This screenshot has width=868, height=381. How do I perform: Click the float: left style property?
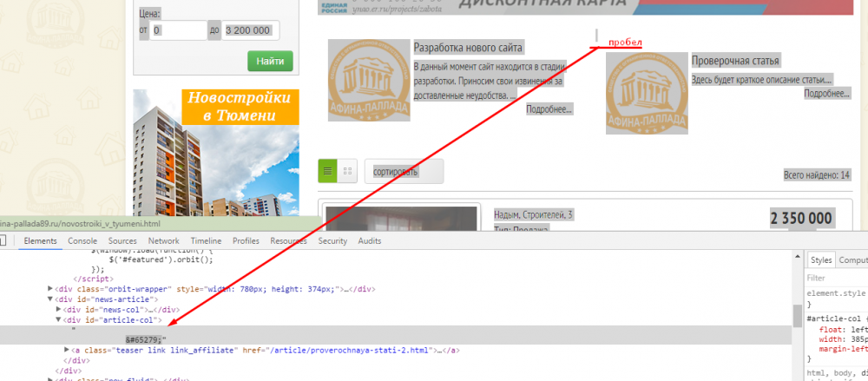pyautogui.click(x=843, y=330)
